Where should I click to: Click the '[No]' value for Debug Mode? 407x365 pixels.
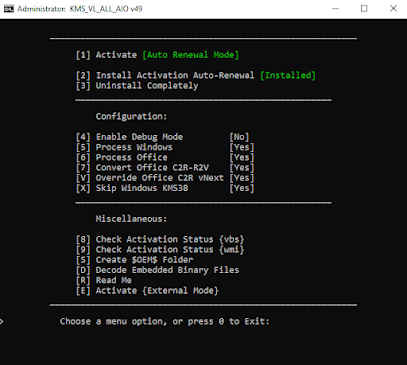(239, 137)
